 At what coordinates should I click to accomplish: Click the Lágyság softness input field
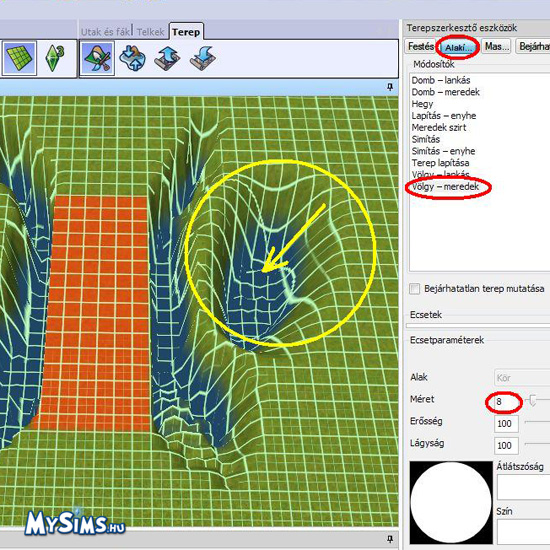506,445
